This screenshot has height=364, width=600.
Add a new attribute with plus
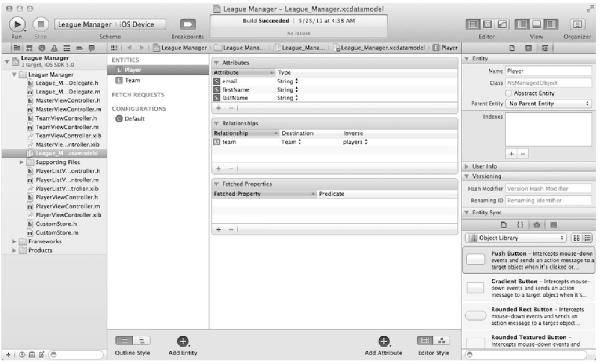[x=219, y=108]
